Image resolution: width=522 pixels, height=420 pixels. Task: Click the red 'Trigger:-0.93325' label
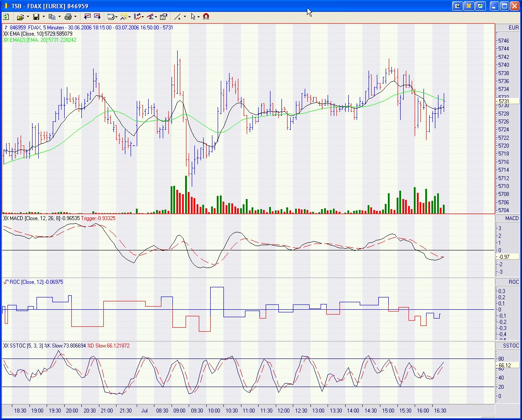[x=98, y=218]
